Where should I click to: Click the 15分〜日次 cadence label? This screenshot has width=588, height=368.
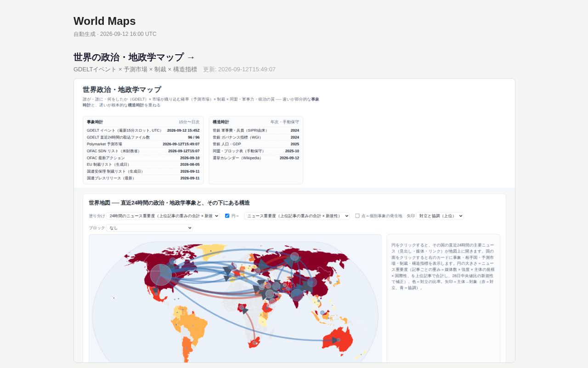[189, 122]
